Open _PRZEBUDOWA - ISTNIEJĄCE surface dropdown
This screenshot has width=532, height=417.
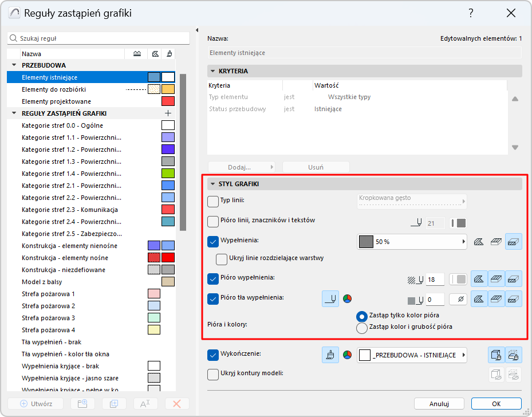click(x=412, y=355)
